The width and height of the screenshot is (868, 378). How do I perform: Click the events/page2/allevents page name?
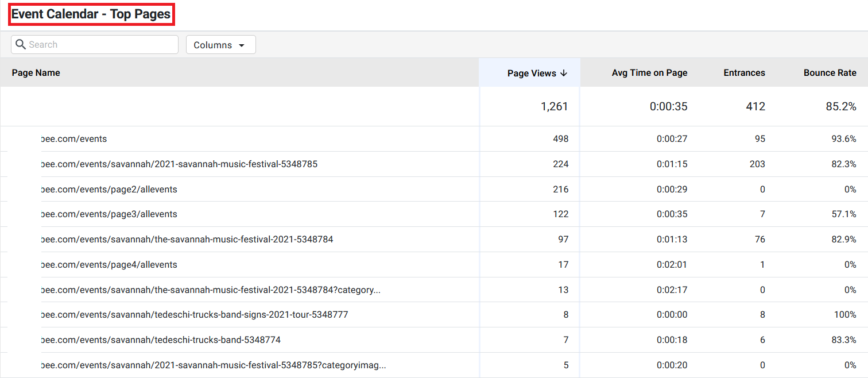tap(109, 190)
